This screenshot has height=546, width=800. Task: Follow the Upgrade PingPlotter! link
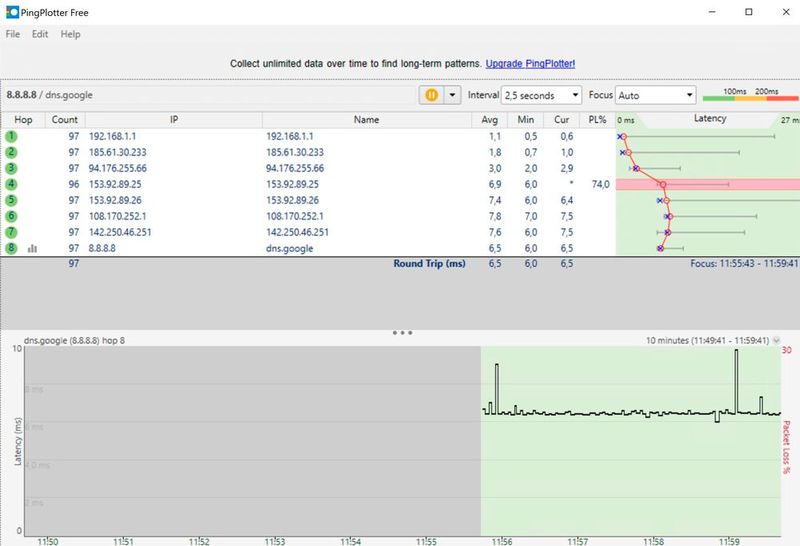530,64
